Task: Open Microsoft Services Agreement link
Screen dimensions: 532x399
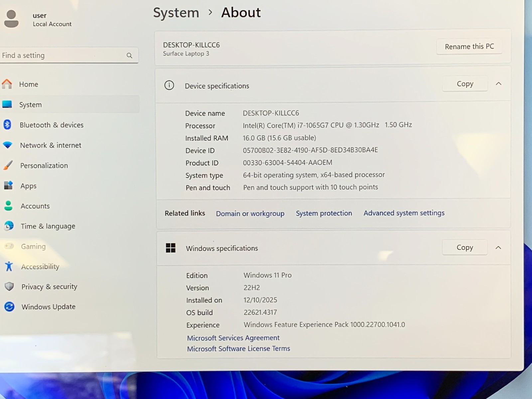Action: (233, 338)
